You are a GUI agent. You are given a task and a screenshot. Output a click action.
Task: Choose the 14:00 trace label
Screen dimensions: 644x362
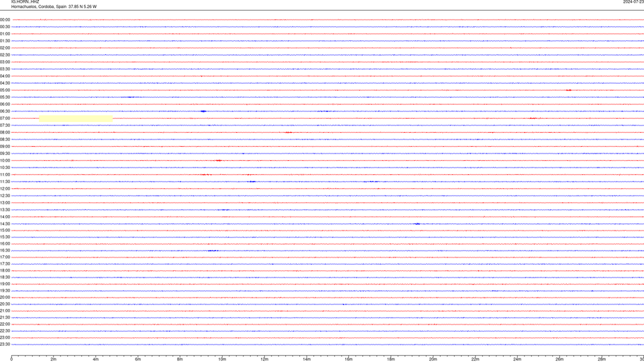pos(5,217)
